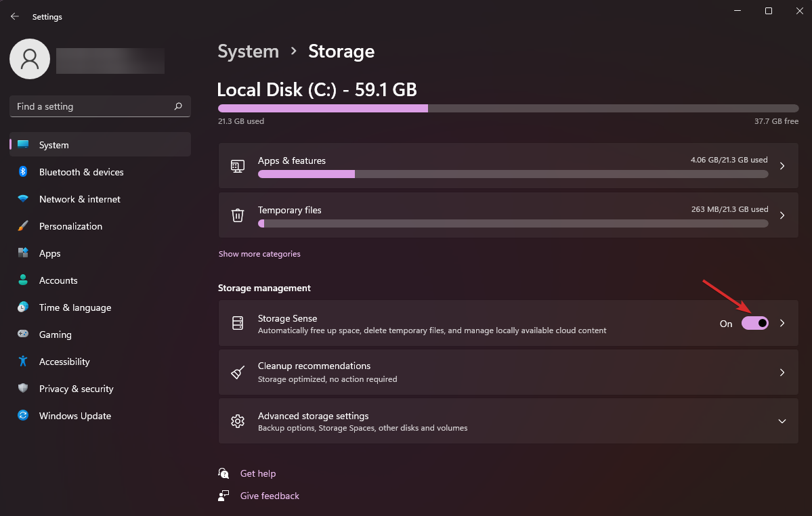Viewport: 812px width, 516px height.
Task: Click the Local Disk usage bar
Action: [508, 108]
